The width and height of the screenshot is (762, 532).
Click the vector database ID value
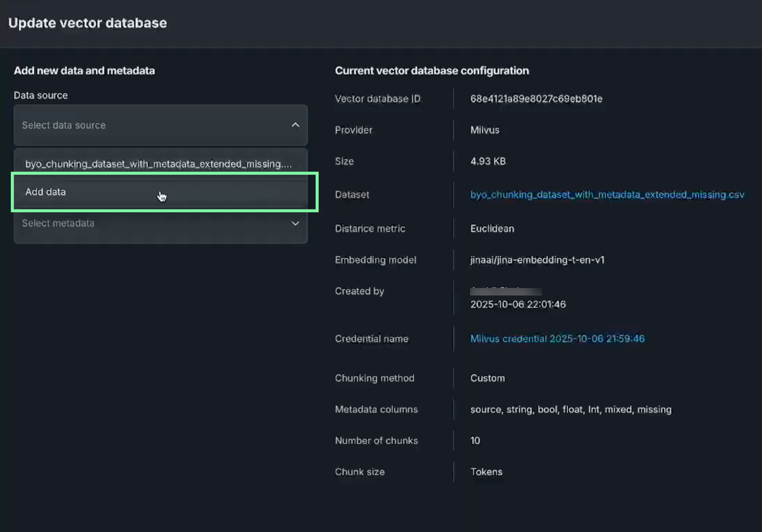pyautogui.click(x=536, y=99)
